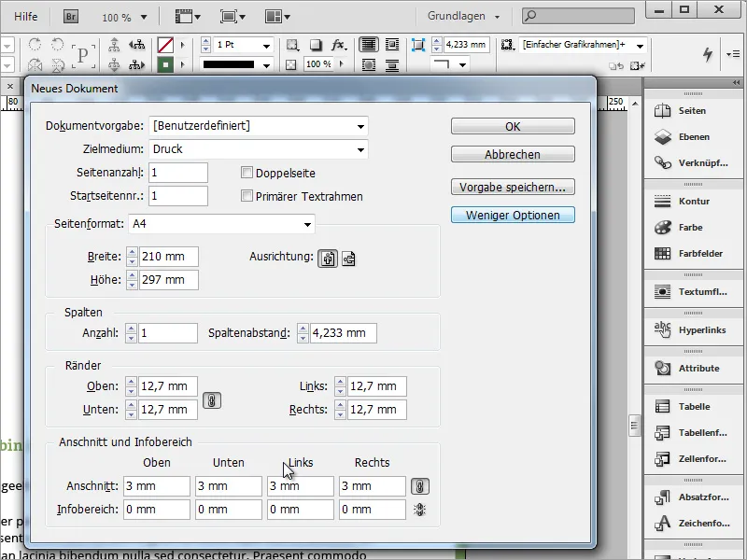747x560 pixels.
Task: Open the Tabellenformate panel
Action: tap(693, 433)
